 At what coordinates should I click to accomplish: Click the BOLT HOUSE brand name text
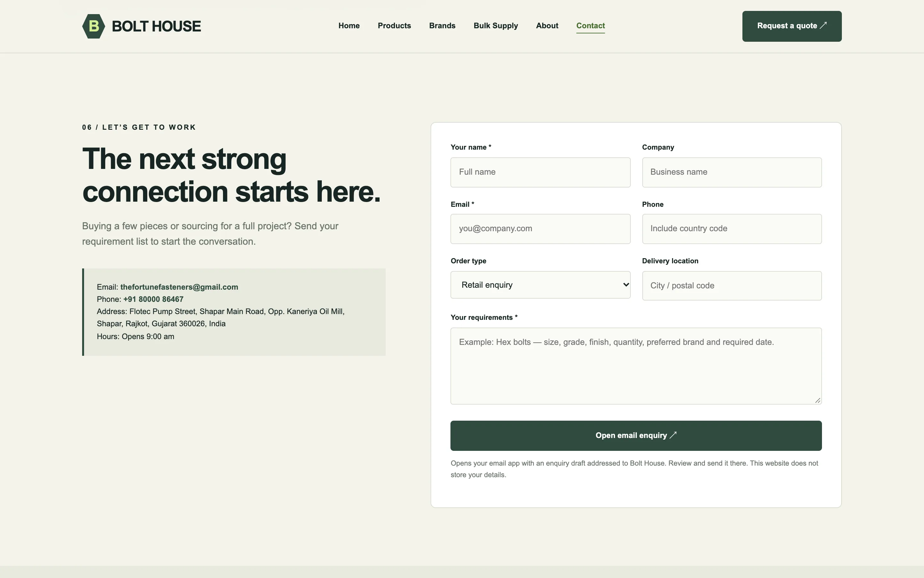tap(156, 26)
